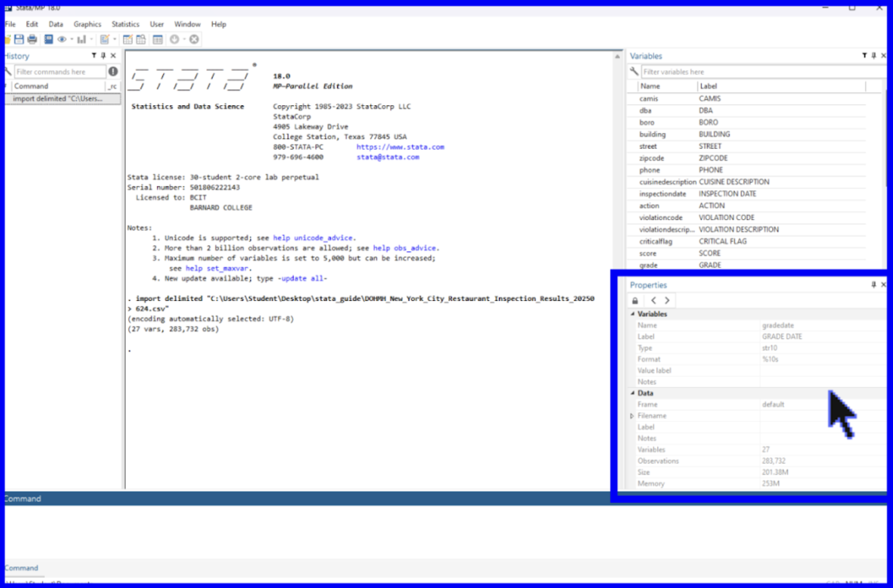Open the Data Editor (Edit) icon
Screen dimensions: 893x588
point(128,40)
